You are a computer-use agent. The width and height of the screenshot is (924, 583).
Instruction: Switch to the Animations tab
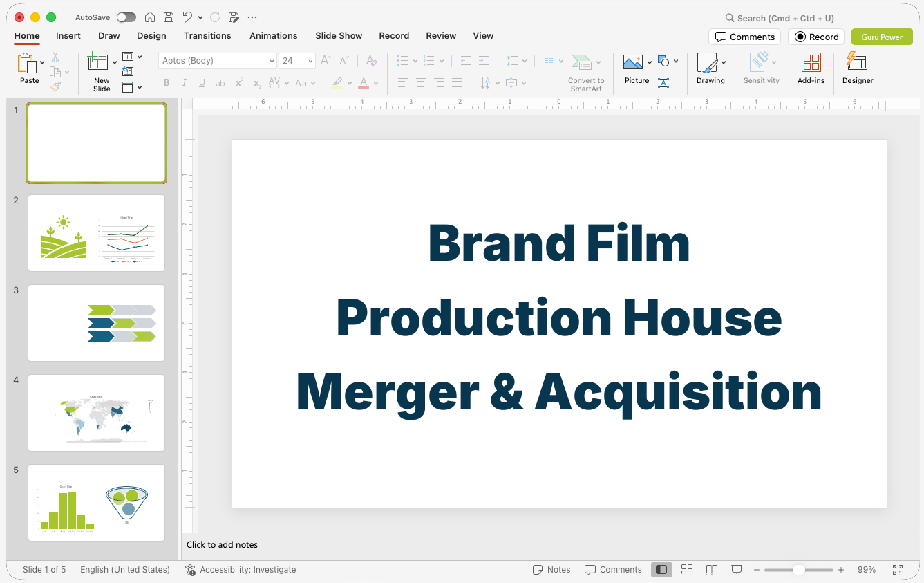[x=274, y=36]
